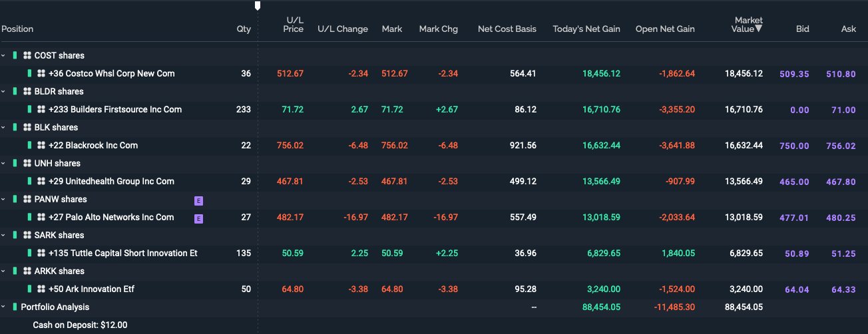Click Blackrock bid price 750.00
The image size is (868, 334).
(x=794, y=146)
